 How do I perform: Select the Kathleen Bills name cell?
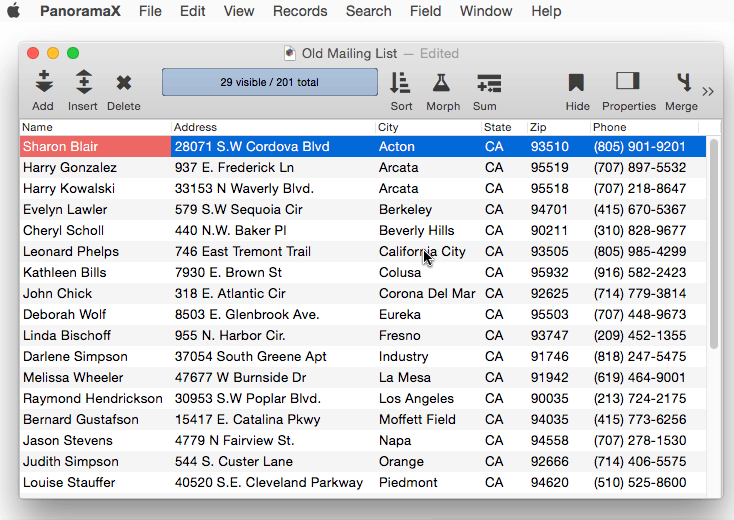[x=95, y=272]
